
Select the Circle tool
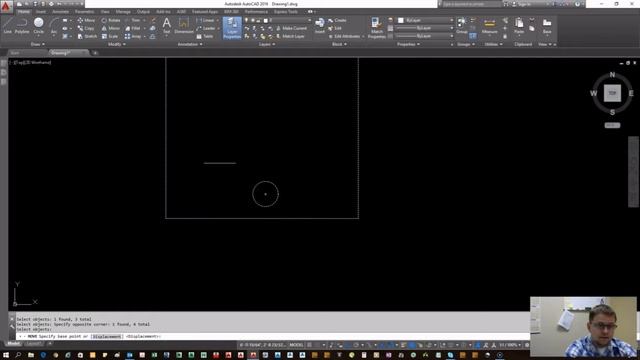pos(38,26)
